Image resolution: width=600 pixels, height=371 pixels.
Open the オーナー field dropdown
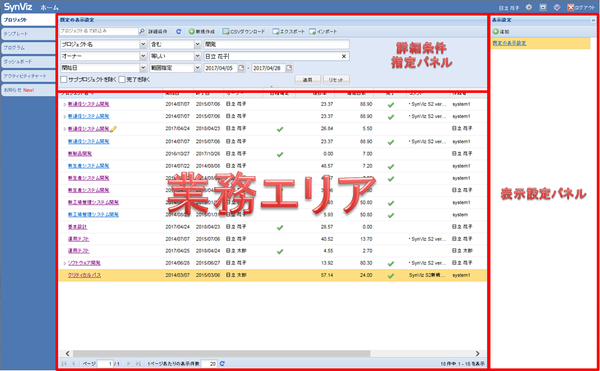(x=143, y=56)
